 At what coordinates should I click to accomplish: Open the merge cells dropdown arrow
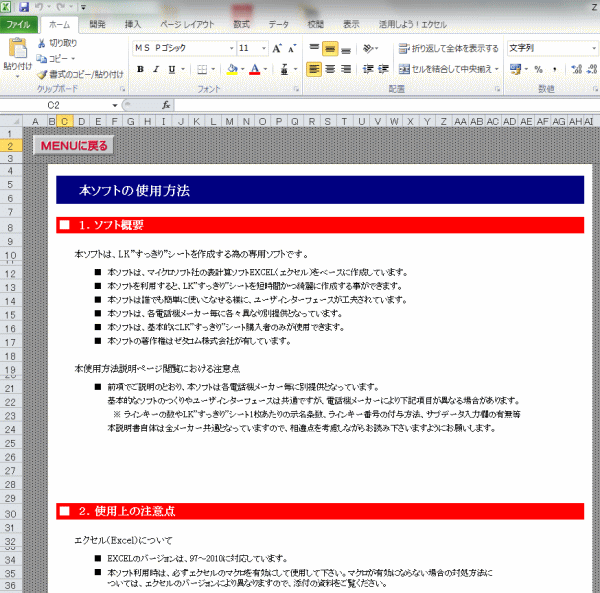(497, 69)
